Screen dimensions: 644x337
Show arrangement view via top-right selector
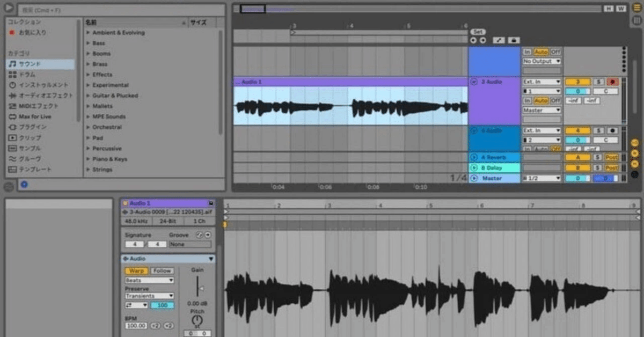[637, 8]
